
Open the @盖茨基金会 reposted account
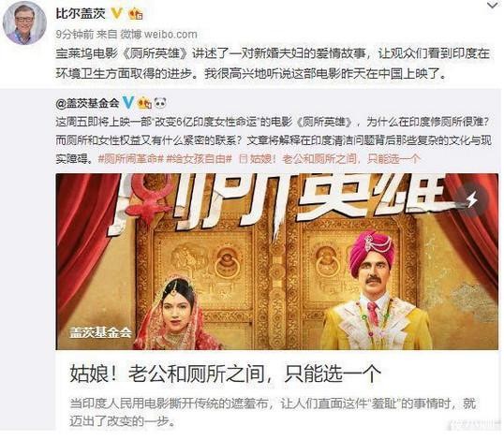pyautogui.click(x=87, y=103)
